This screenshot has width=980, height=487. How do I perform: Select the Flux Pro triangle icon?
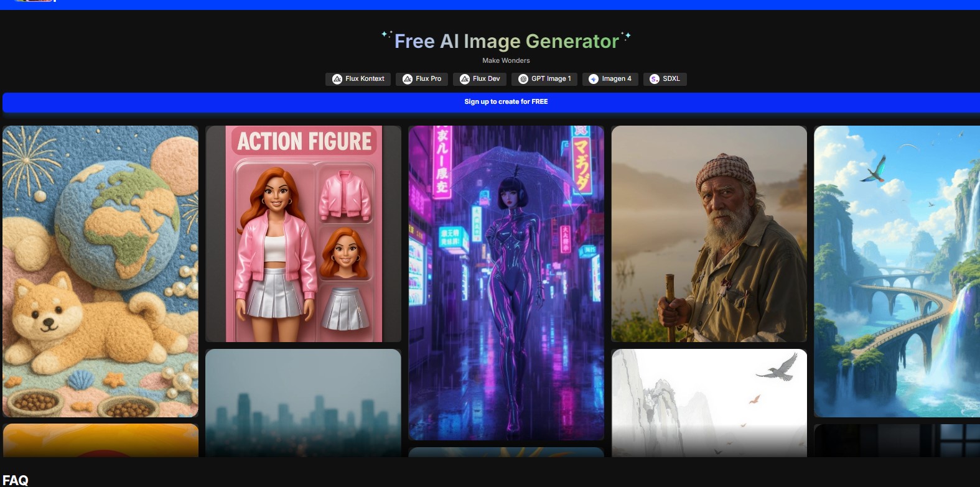[408, 79]
